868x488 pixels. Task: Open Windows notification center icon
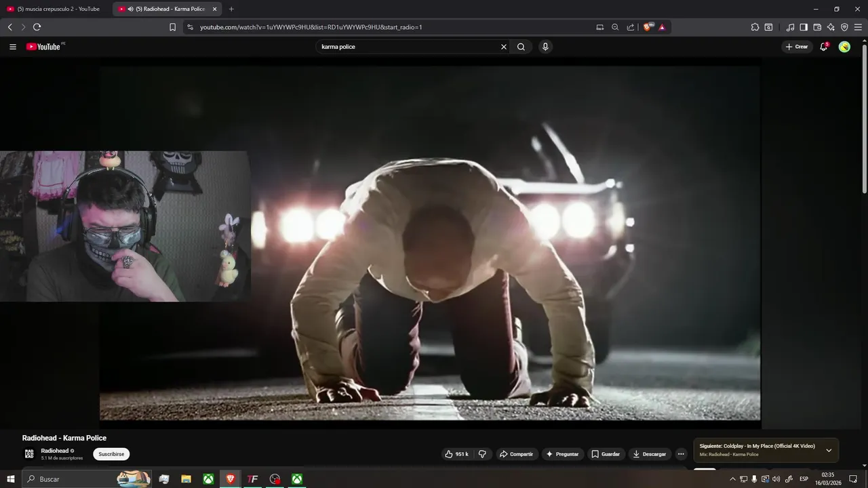pos(853,479)
